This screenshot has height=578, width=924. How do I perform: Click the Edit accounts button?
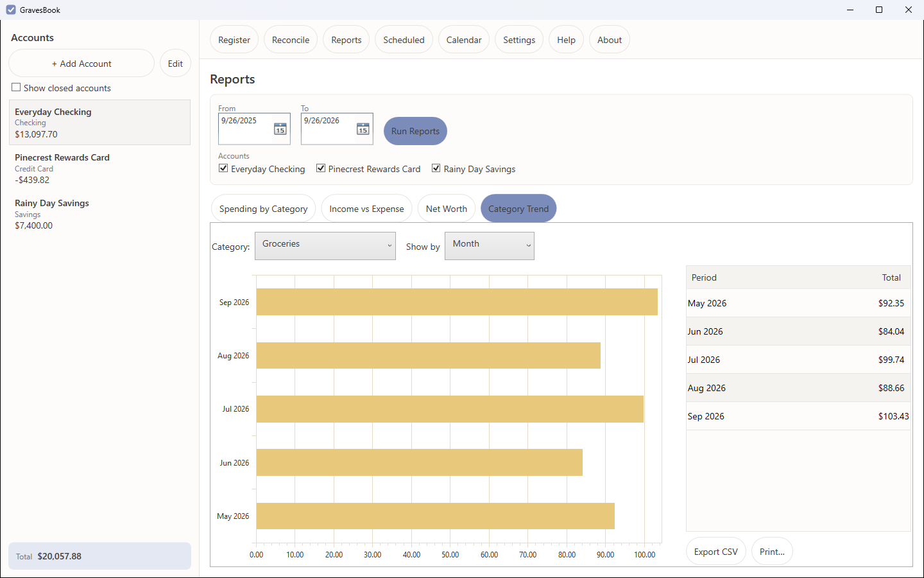(x=175, y=63)
